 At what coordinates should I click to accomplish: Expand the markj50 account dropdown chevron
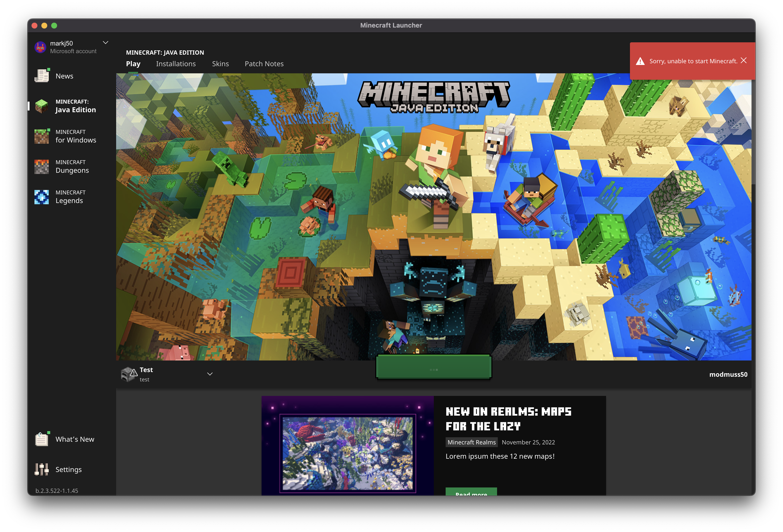point(106,43)
